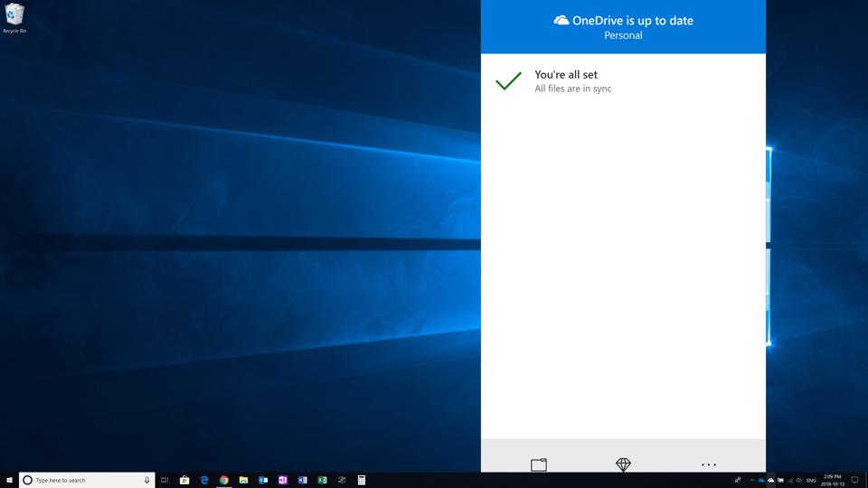Click the blue OneDrive tray icon

pyautogui.click(x=761, y=480)
